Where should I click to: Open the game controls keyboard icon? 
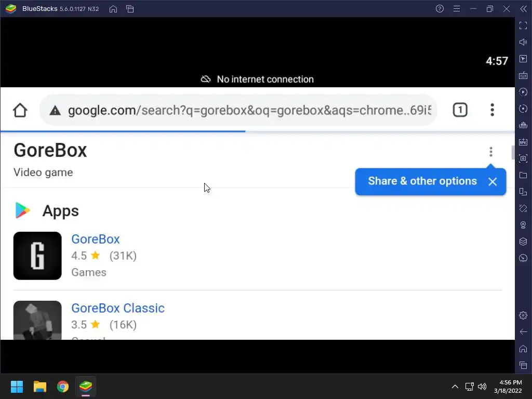point(523,75)
